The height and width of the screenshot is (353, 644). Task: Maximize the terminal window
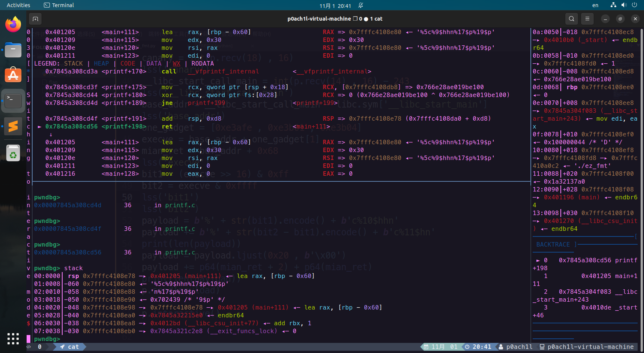(620, 19)
